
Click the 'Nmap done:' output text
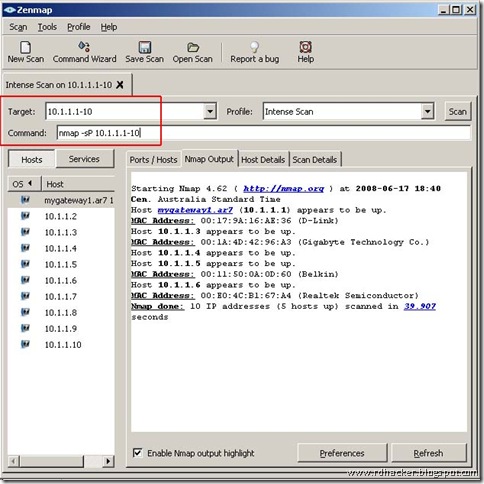tap(157, 306)
